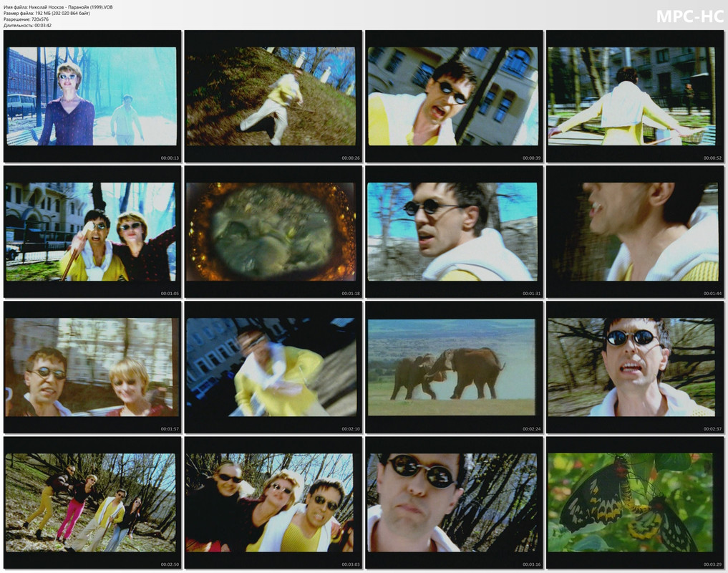Click the 00:01:18 timestamp label

pos(351,294)
